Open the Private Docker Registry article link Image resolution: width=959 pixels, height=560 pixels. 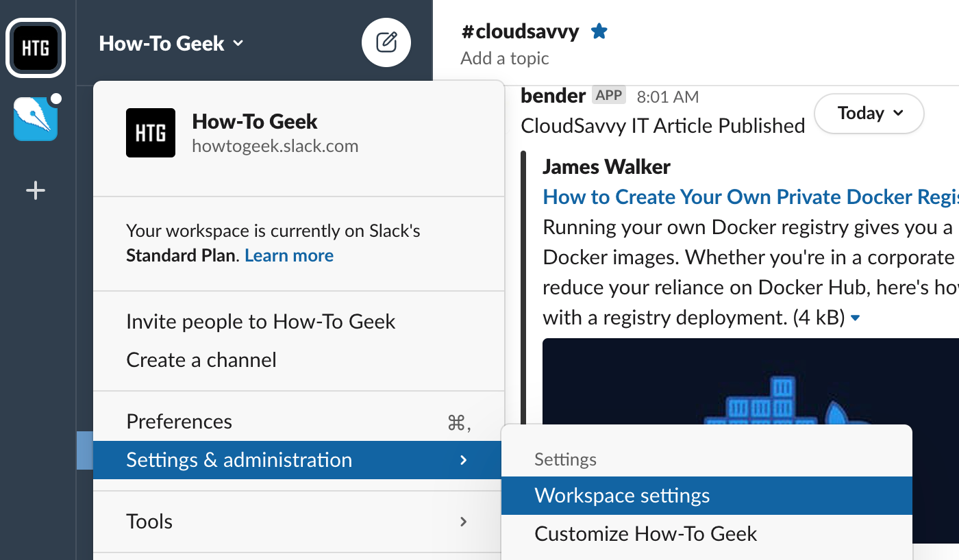coord(751,197)
